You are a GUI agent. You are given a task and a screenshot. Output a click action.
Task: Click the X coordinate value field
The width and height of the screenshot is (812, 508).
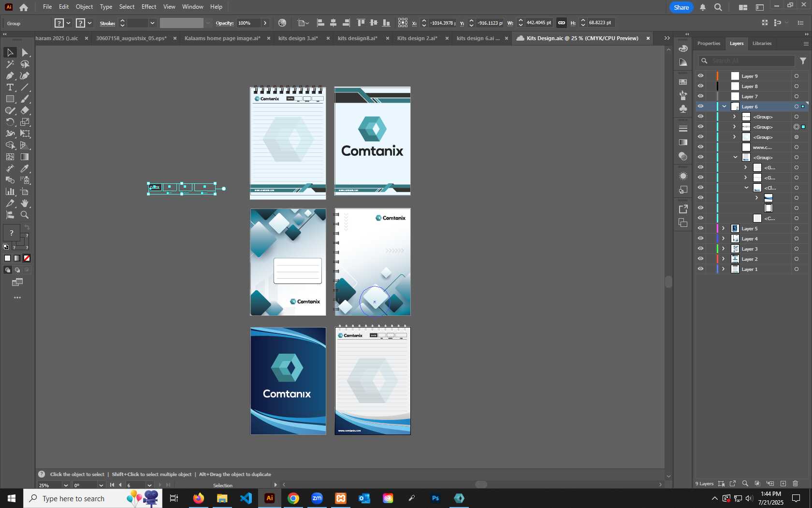442,23
